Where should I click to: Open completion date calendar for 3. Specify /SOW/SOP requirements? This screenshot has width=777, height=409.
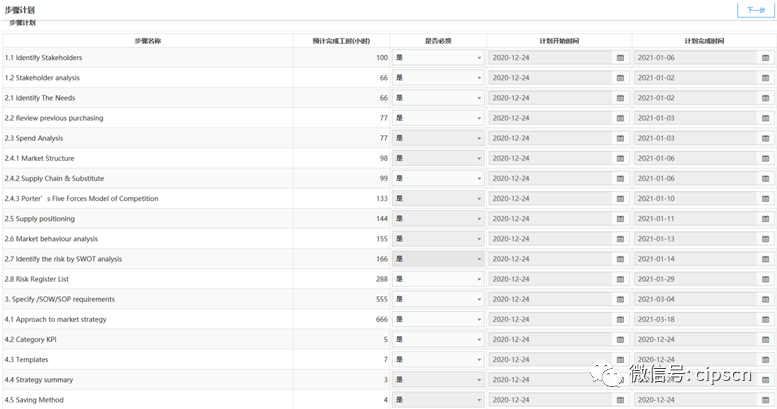click(765, 299)
